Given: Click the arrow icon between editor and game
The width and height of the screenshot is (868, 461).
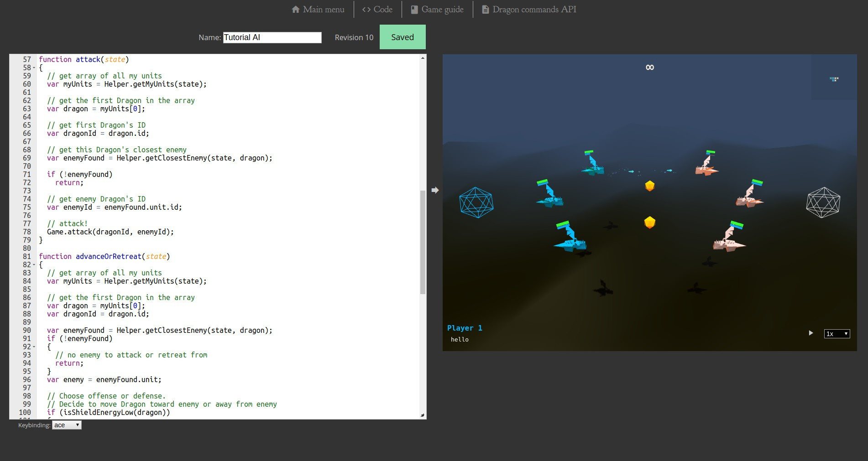Looking at the screenshot, I should 435,190.
